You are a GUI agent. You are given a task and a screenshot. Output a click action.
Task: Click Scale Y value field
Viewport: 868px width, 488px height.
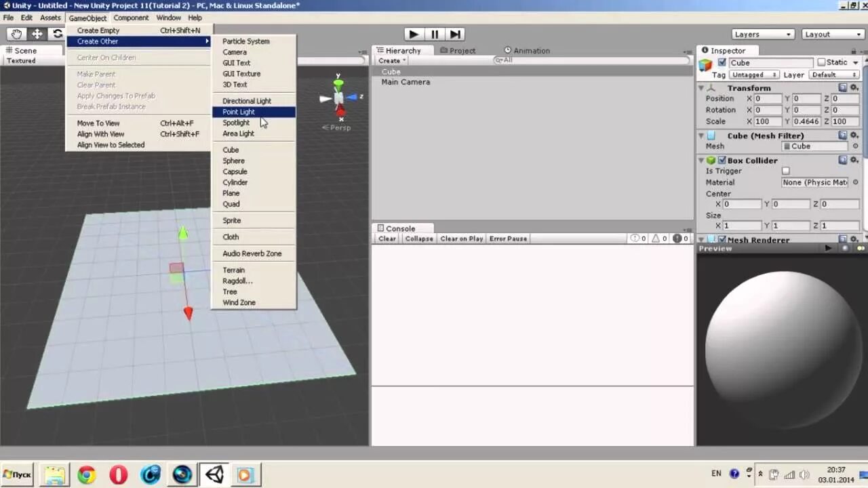(806, 121)
